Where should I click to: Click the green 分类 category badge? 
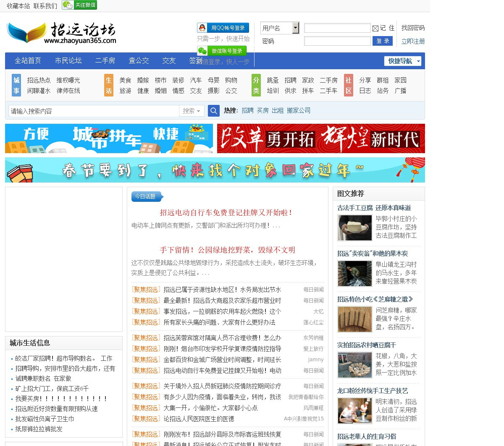click(x=256, y=85)
